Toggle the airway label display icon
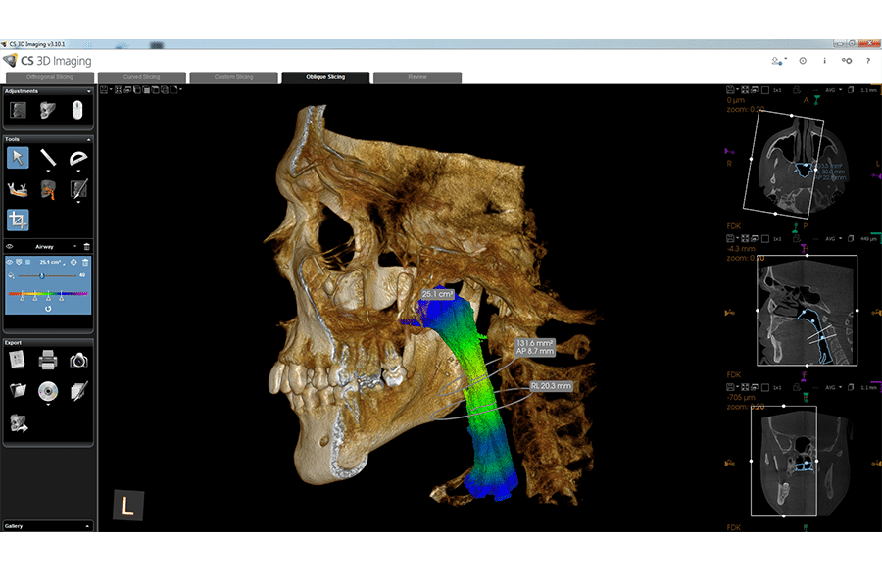 (19, 263)
